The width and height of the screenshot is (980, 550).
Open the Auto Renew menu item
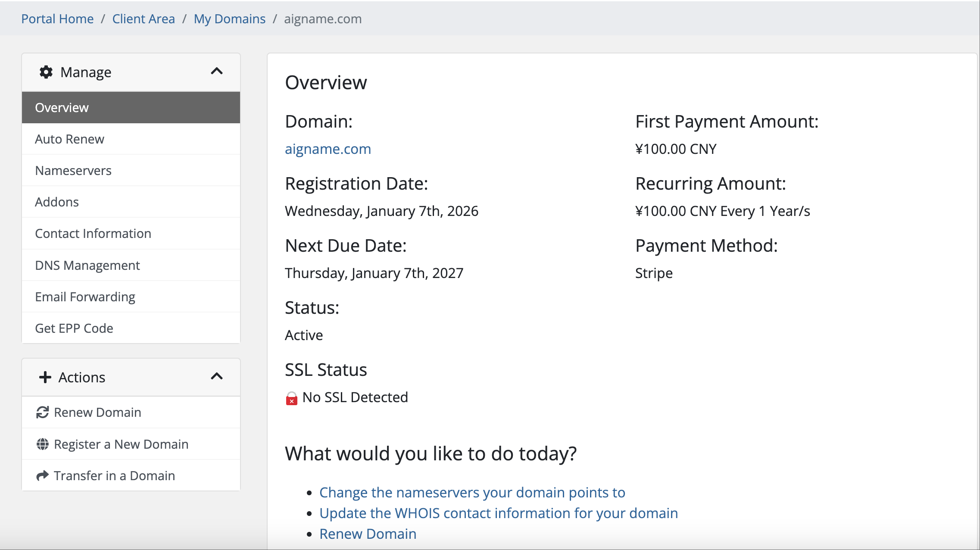click(x=69, y=139)
